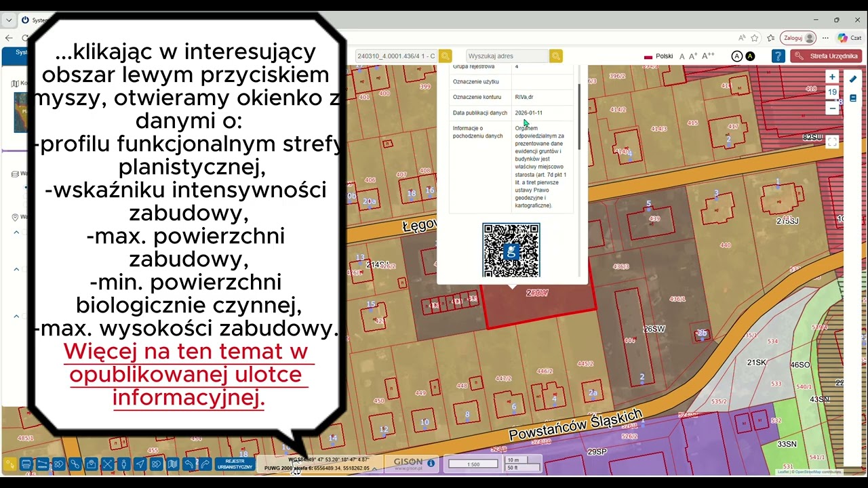Activate the crossed-arrows tool icon
Image resolution: width=868 pixels, height=488 pixels.
click(107, 464)
